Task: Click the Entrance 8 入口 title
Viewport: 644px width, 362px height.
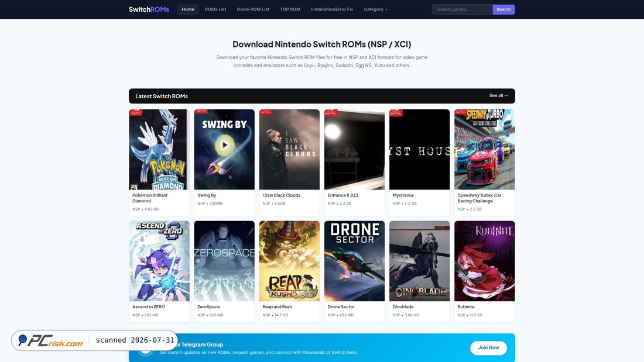Action: 342,195
